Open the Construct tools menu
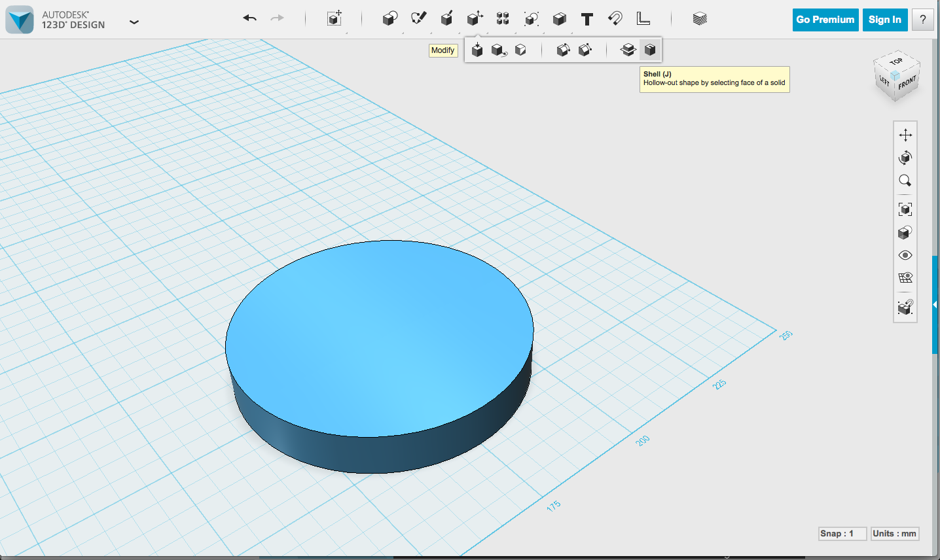Image resolution: width=940 pixels, height=560 pixels. pos(446,18)
